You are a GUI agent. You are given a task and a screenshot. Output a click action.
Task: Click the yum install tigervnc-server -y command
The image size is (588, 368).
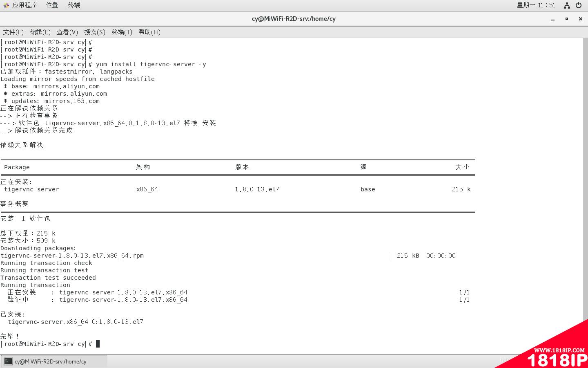pyautogui.click(x=151, y=64)
